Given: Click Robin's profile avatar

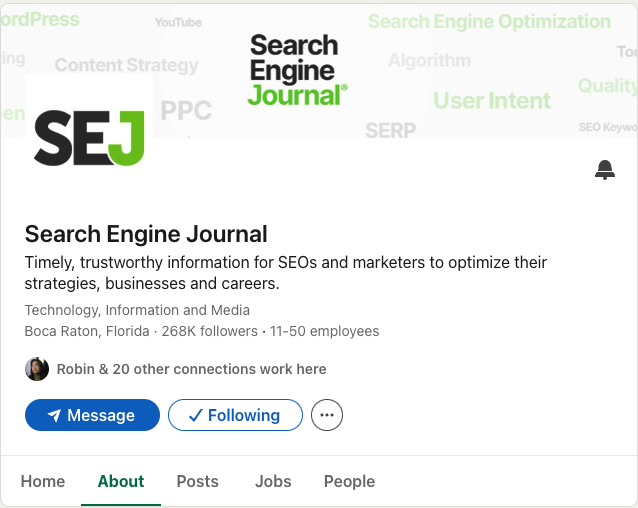Looking at the screenshot, I should [x=37, y=369].
